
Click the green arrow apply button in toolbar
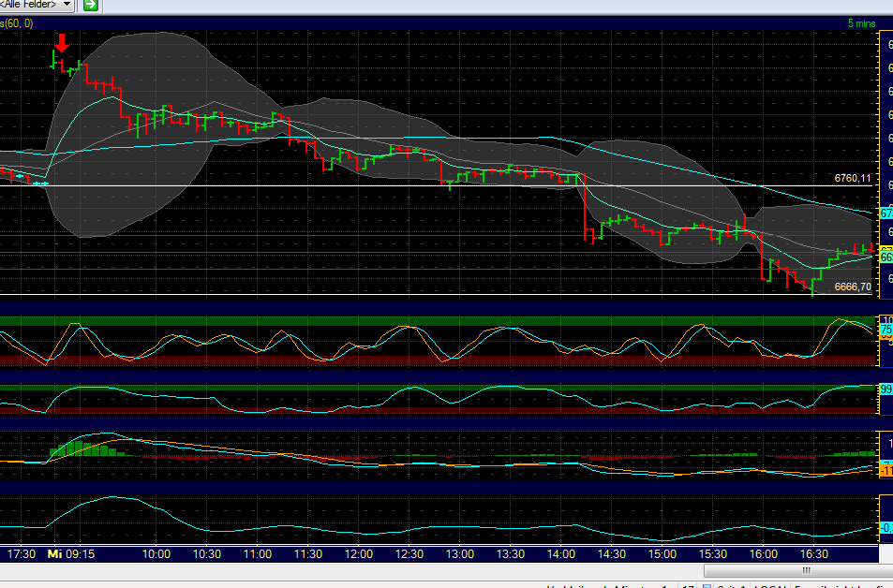[x=89, y=6]
